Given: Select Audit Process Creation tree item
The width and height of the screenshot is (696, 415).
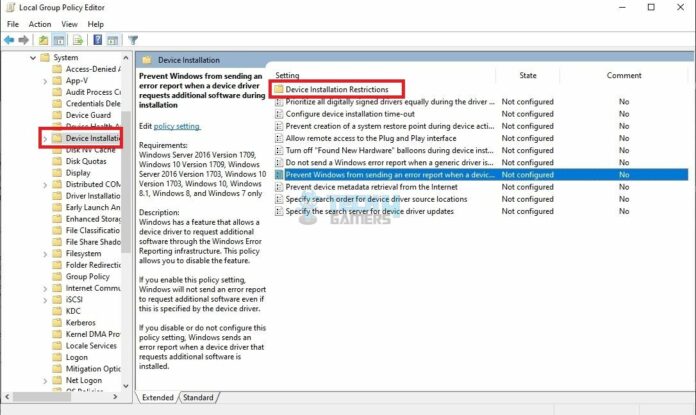Looking at the screenshot, I should 93,92.
